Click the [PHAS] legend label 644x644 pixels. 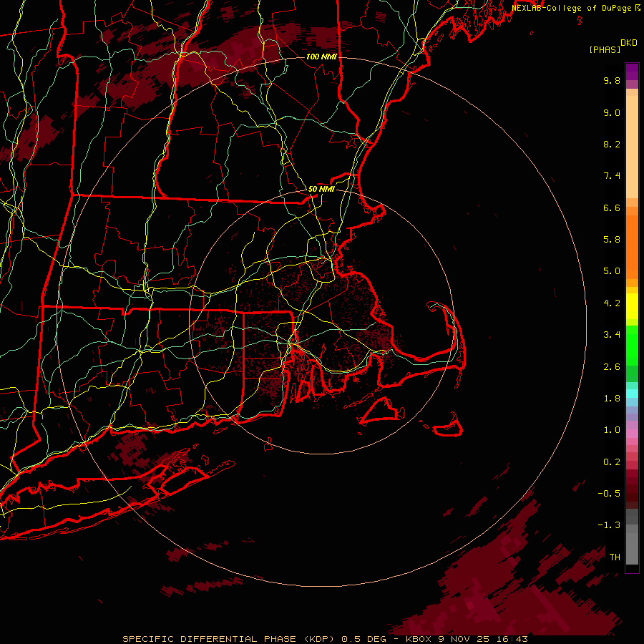pyautogui.click(x=605, y=50)
